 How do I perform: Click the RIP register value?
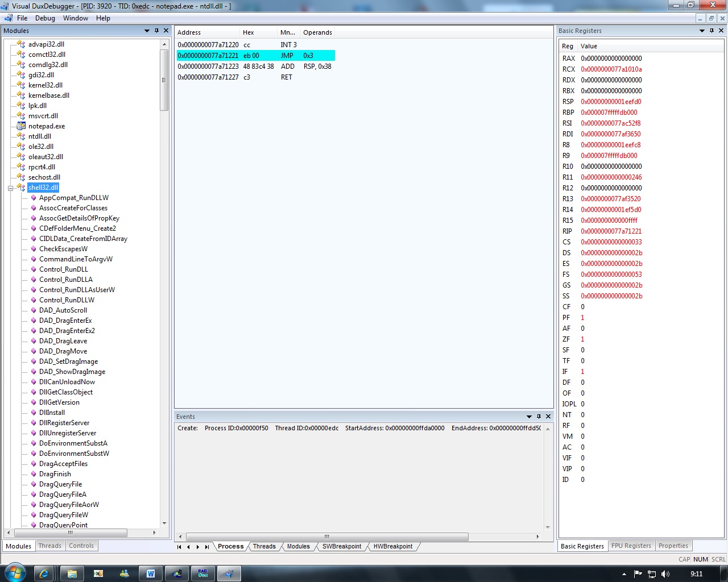611,231
